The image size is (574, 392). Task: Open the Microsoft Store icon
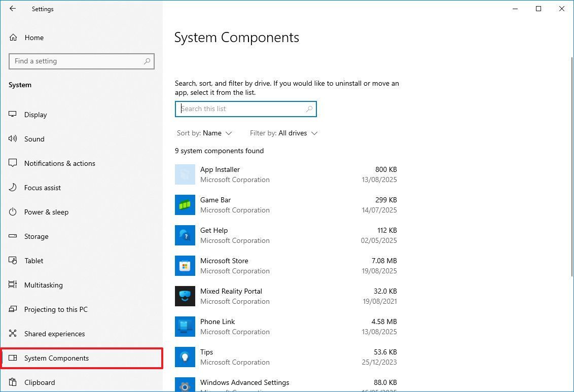tap(185, 266)
